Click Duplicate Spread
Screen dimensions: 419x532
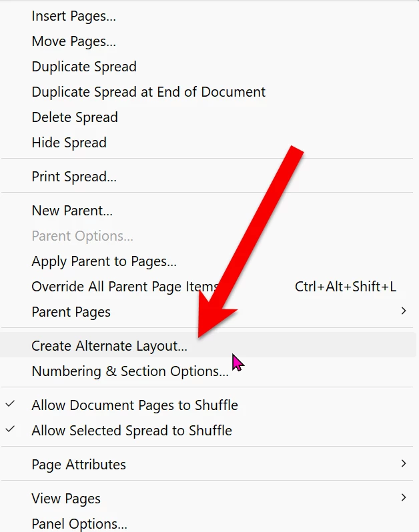pyautogui.click(x=84, y=67)
